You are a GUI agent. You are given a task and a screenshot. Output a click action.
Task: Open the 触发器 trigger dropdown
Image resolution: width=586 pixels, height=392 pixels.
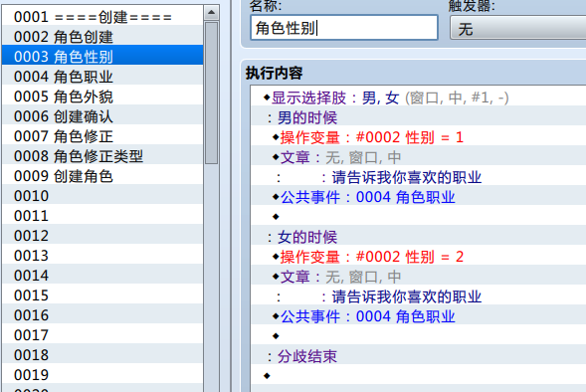(518, 28)
